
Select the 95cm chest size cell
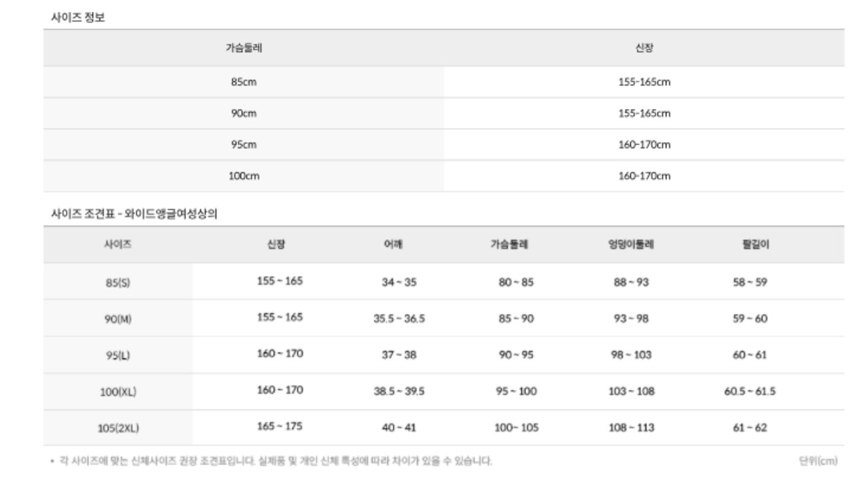[244, 145]
